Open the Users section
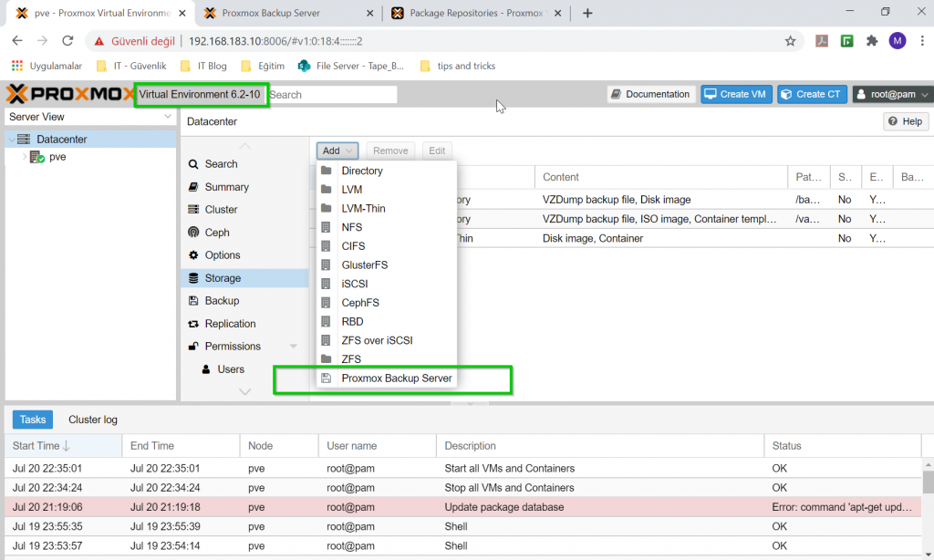 pos(244,369)
